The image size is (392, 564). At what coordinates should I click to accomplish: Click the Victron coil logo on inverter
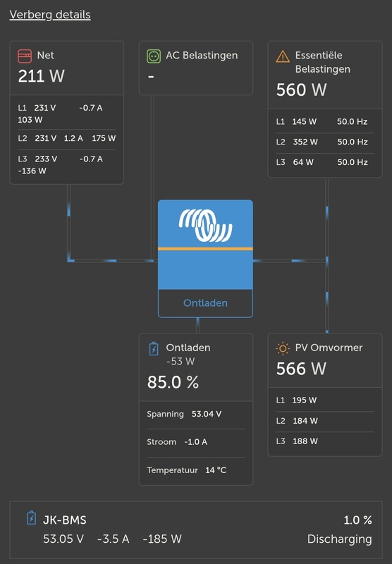(206, 226)
